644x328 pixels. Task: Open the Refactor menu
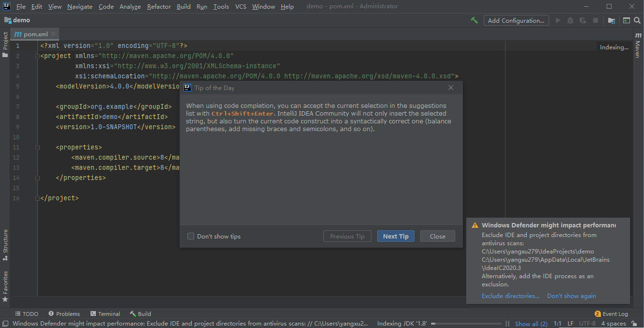point(159,6)
